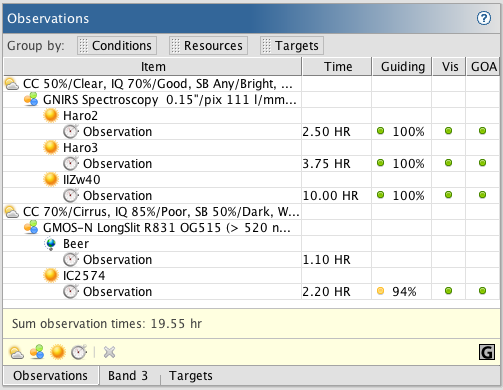The height and width of the screenshot is (390, 503).
Task: Click the 10.00 HR time cell
Action: click(x=337, y=196)
